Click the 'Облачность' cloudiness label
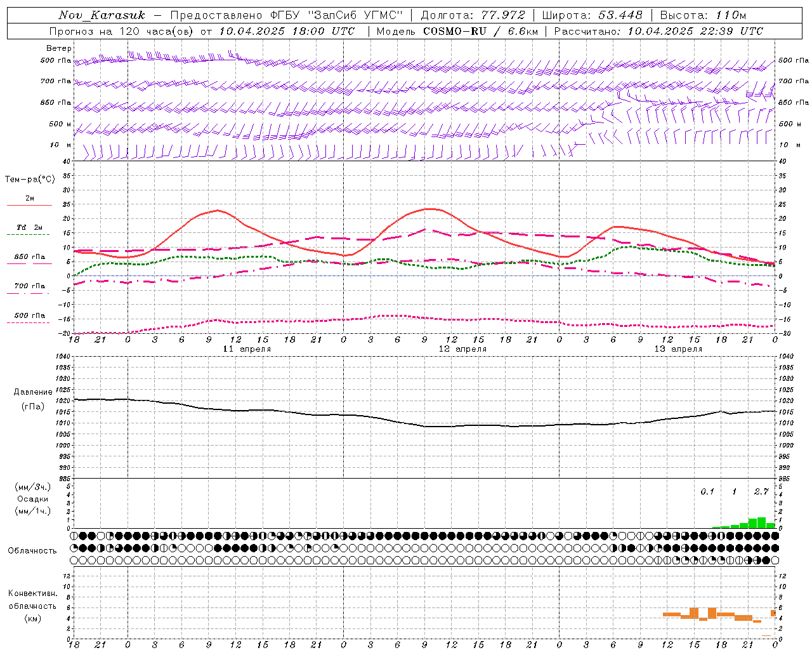 click(x=32, y=550)
